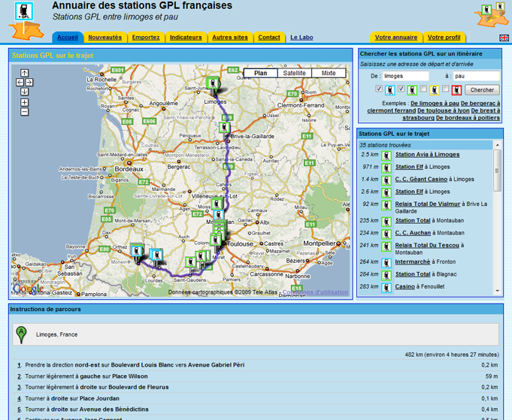
Task: Open example route De bordeaux à poitiers
Action: [468, 117]
